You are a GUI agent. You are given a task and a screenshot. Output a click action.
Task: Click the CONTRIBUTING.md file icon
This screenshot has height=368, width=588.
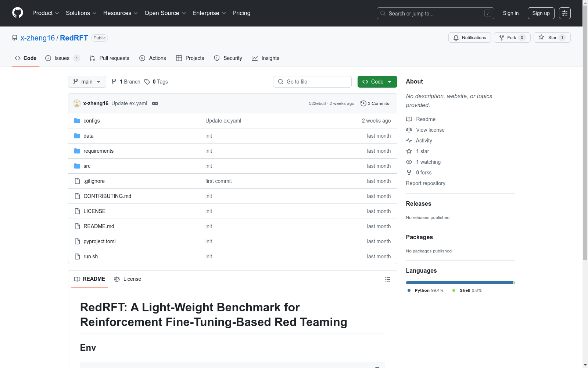pyautogui.click(x=77, y=196)
